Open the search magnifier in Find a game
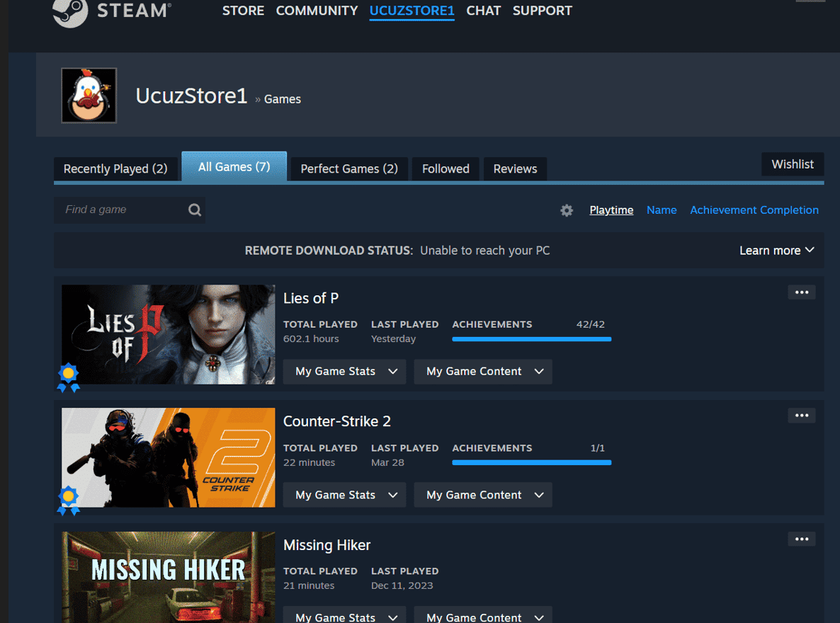The height and width of the screenshot is (623, 840). 194,210
